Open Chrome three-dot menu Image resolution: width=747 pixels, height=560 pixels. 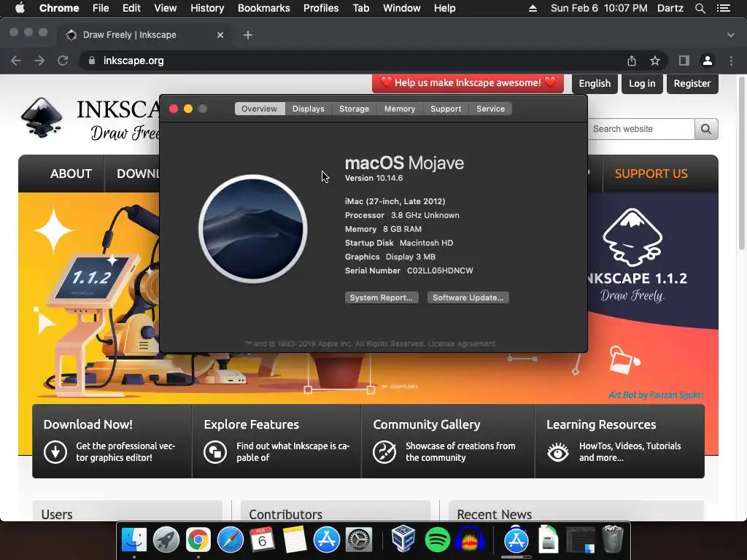pos(731,61)
